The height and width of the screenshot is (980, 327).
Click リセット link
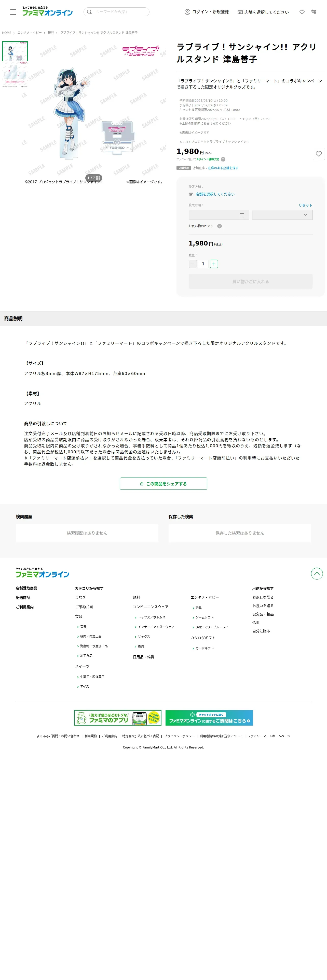pyautogui.click(x=305, y=205)
